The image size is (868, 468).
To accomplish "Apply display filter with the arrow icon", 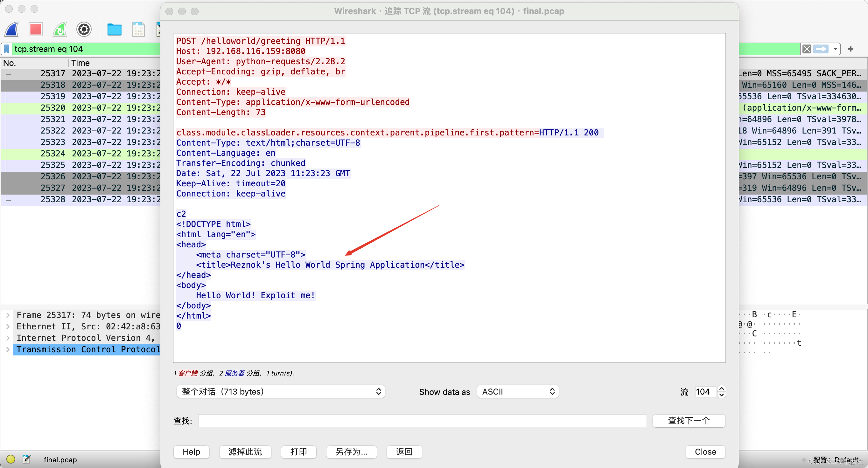I will click(x=821, y=49).
